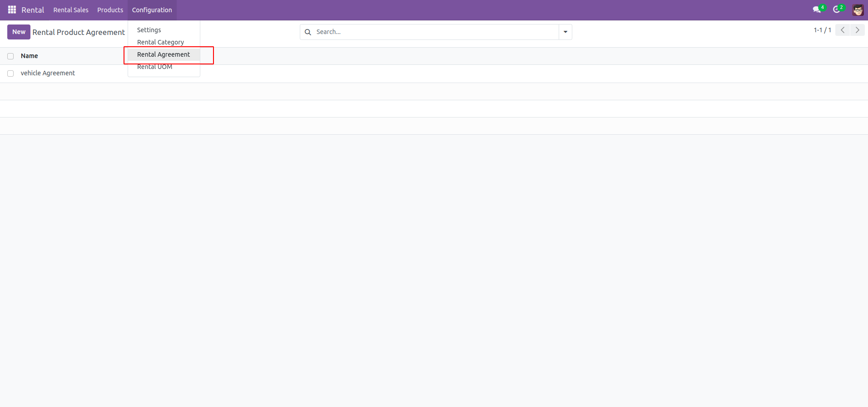Go to the next page arrow
The height and width of the screenshot is (407, 868).
[857, 30]
